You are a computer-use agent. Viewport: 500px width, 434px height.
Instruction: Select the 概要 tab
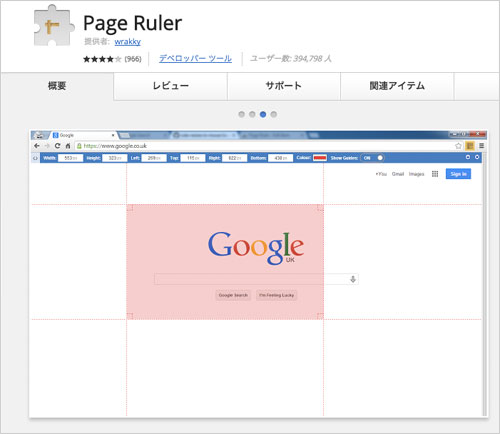point(57,86)
